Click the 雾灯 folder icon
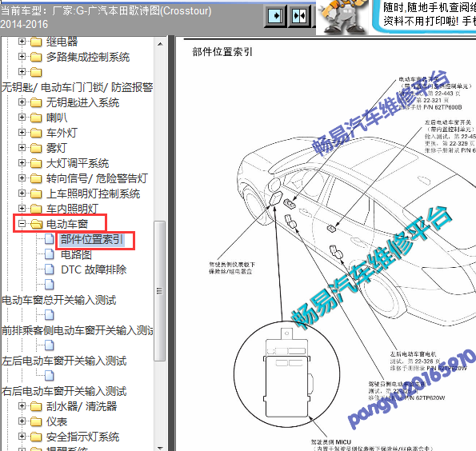 [x=36, y=148]
